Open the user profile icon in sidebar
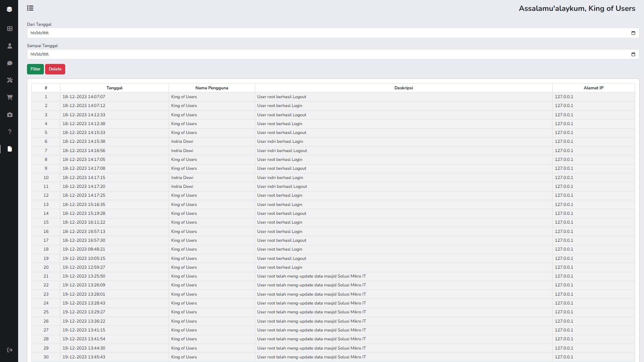The width and height of the screenshot is (644, 362). [10, 46]
